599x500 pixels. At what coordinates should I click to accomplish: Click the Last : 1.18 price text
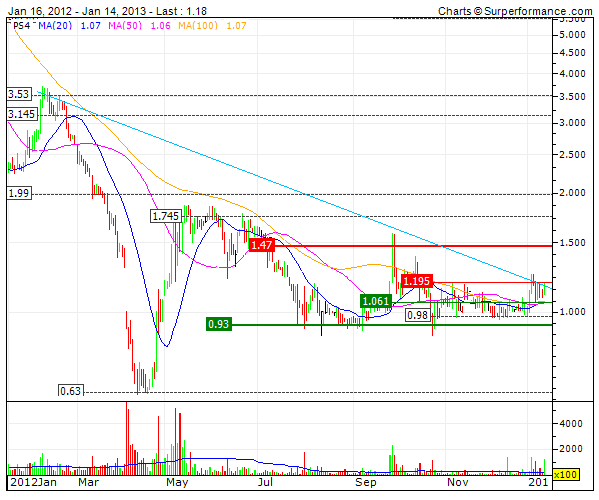(181, 11)
